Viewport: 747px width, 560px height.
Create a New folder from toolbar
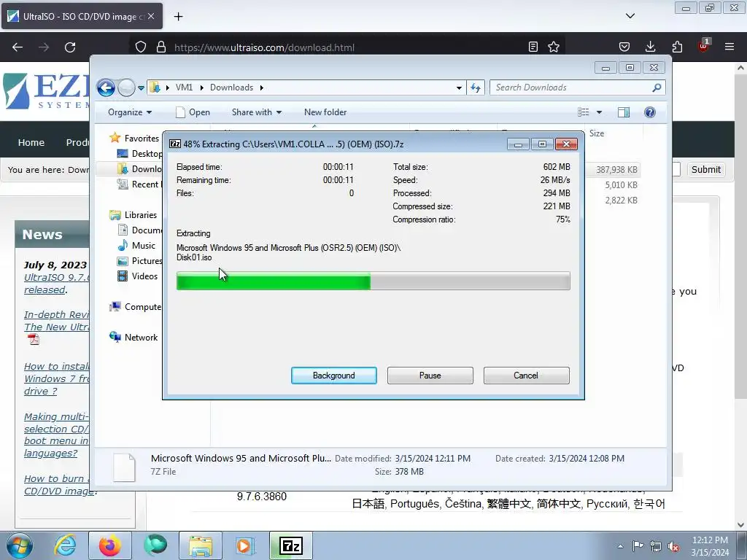(x=325, y=112)
